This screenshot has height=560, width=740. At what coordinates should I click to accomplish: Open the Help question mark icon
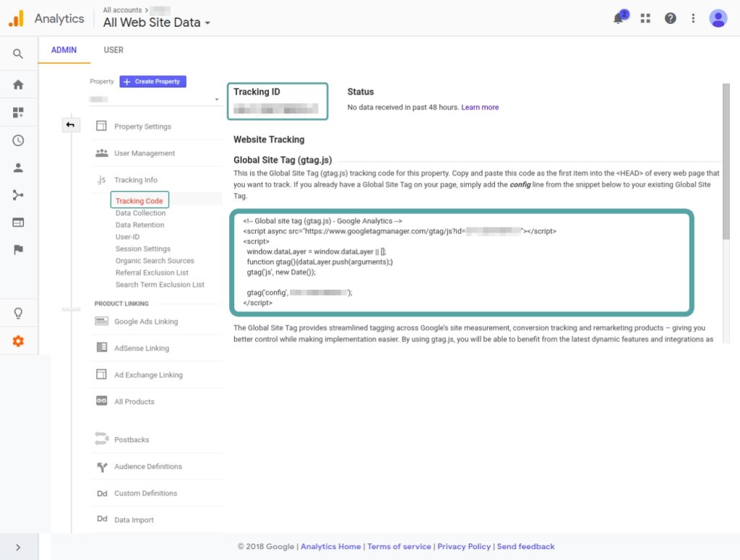tap(670, 18)
